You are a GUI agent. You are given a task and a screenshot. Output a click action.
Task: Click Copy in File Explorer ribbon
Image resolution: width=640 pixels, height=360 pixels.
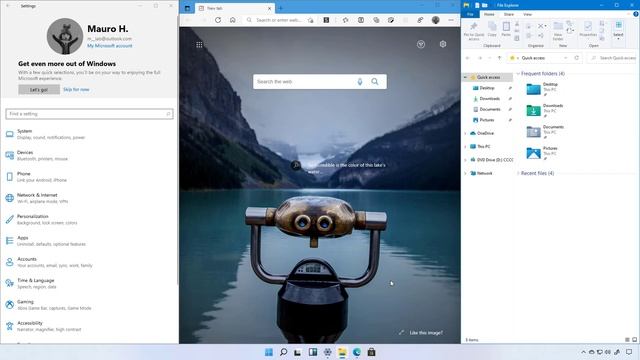coord(492,29)
